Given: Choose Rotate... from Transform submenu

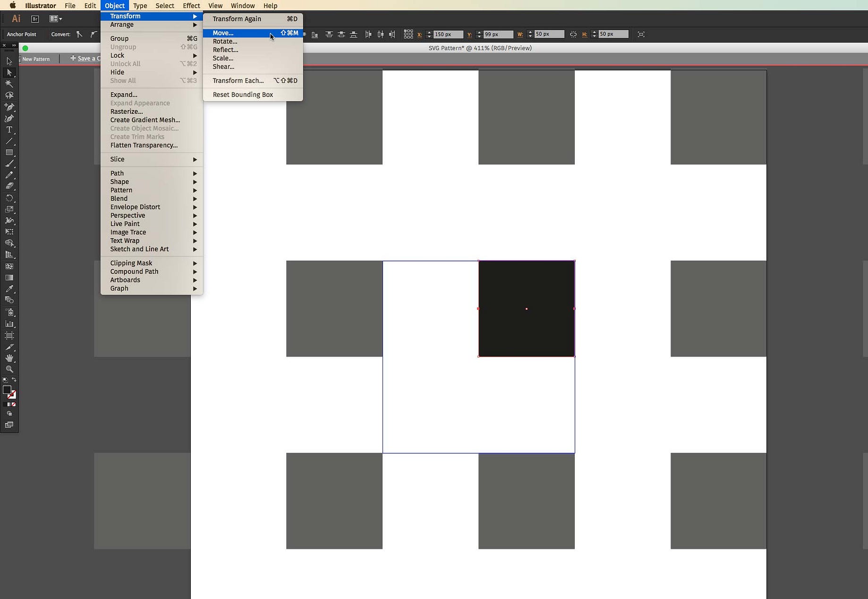Looking at the screenshot, I should [x=253, y=42].
